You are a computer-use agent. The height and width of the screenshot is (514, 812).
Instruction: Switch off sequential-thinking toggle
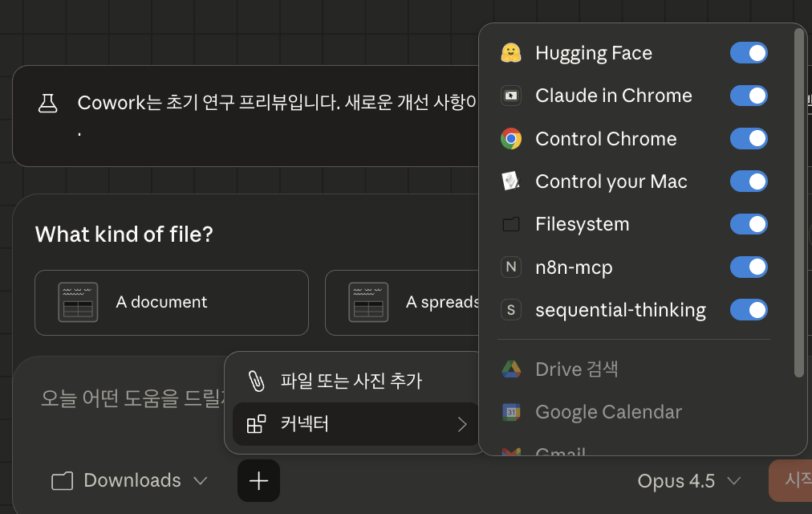[x=749, y=310]
